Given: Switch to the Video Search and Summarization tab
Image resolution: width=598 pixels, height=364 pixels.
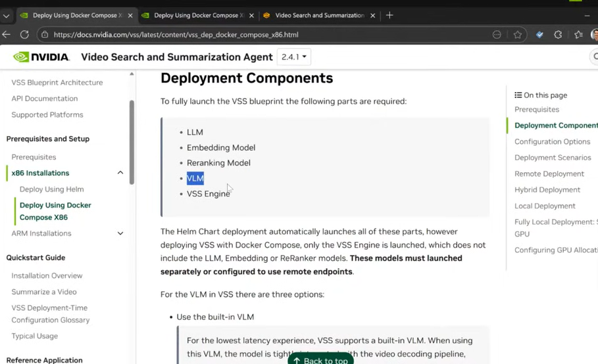Looking at the screenshot, I should [x=319, y=15].
